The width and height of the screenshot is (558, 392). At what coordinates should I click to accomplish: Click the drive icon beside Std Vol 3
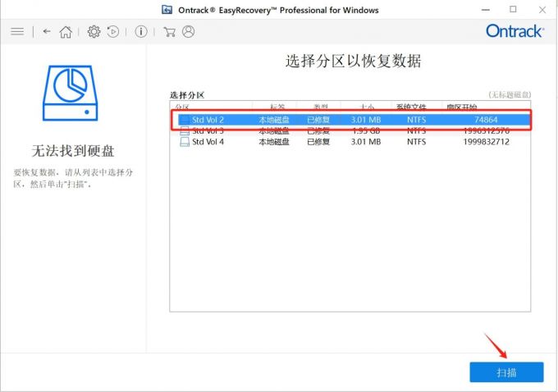pos(185,131)
